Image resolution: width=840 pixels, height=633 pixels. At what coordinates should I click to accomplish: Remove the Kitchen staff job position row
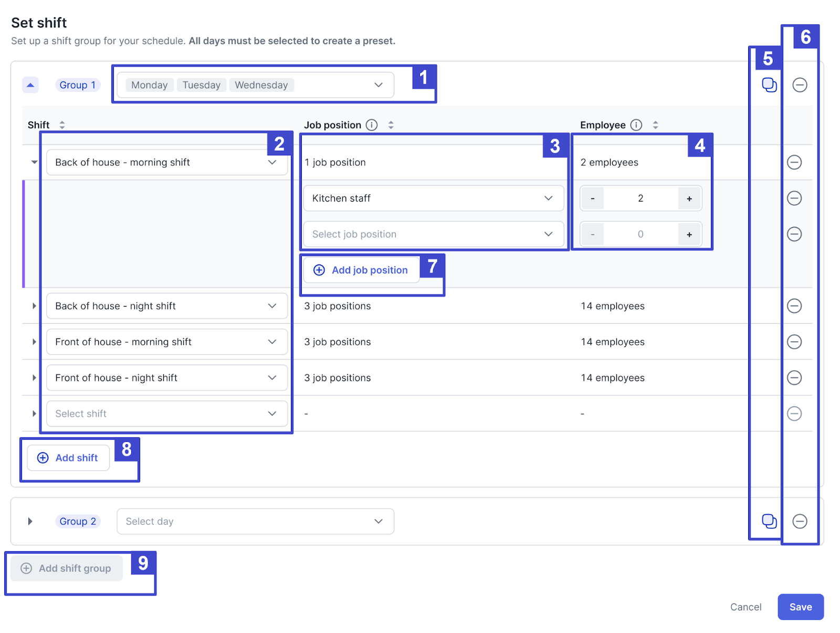coord(794,198)
